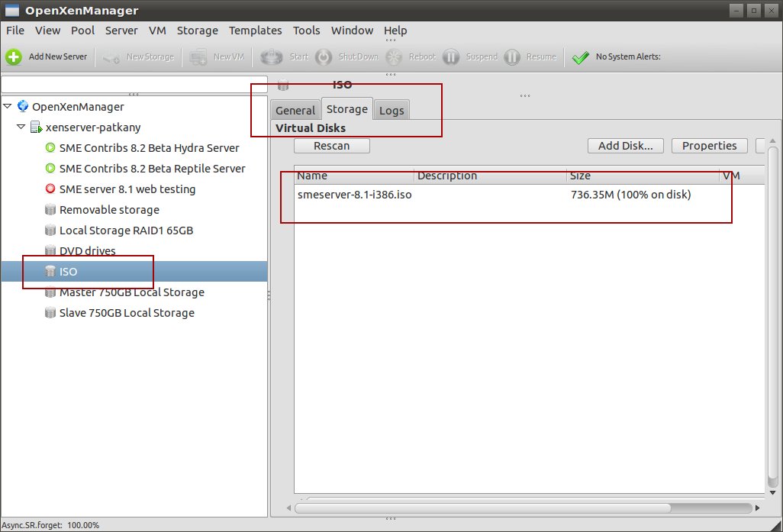
Task: Click the Shut Down power icon
Action: click(324, 57)
